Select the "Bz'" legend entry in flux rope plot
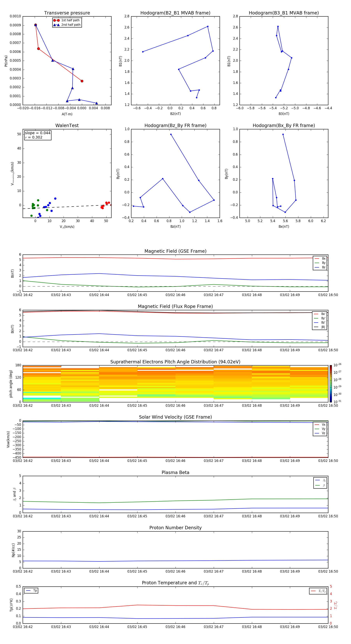The image size is (351, 644). point(320,323)
